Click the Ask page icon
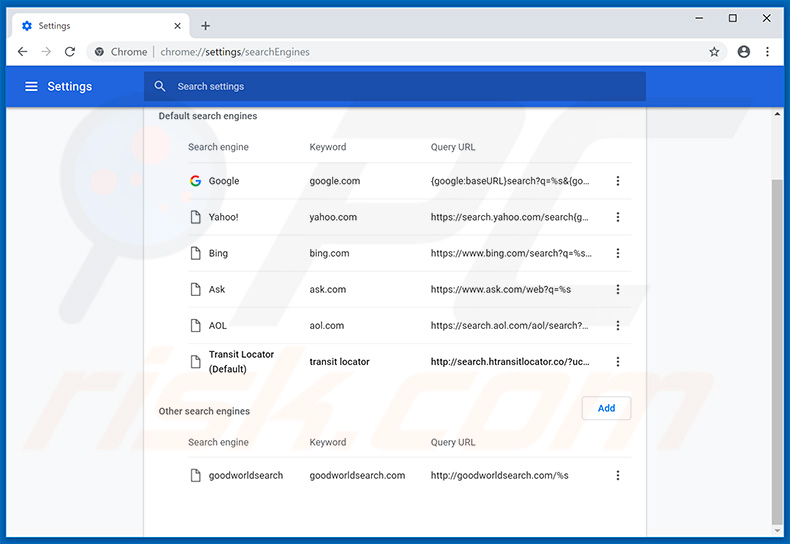 (x=195, y=290)
